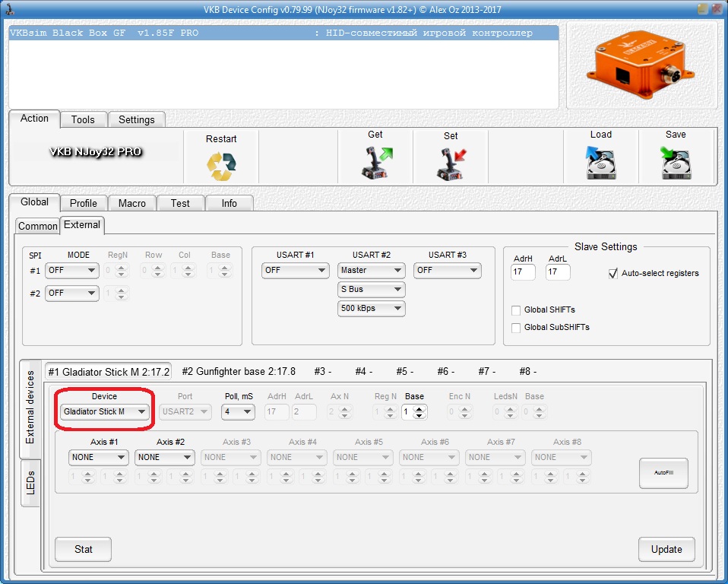This screenshot has height=584, width=728.
Task: Open the USART #2 Master dropdown
Action: coord(371,270)
